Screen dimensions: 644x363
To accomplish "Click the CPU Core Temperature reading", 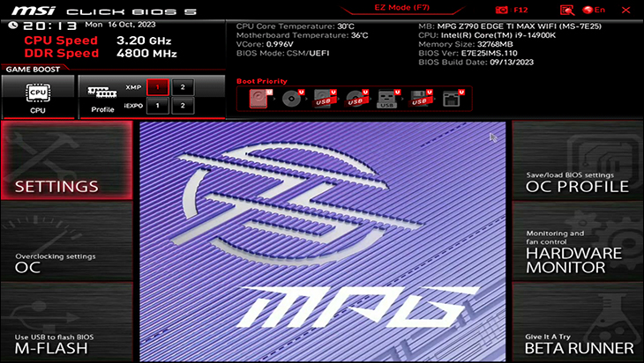I will click(x=296, y=26).
